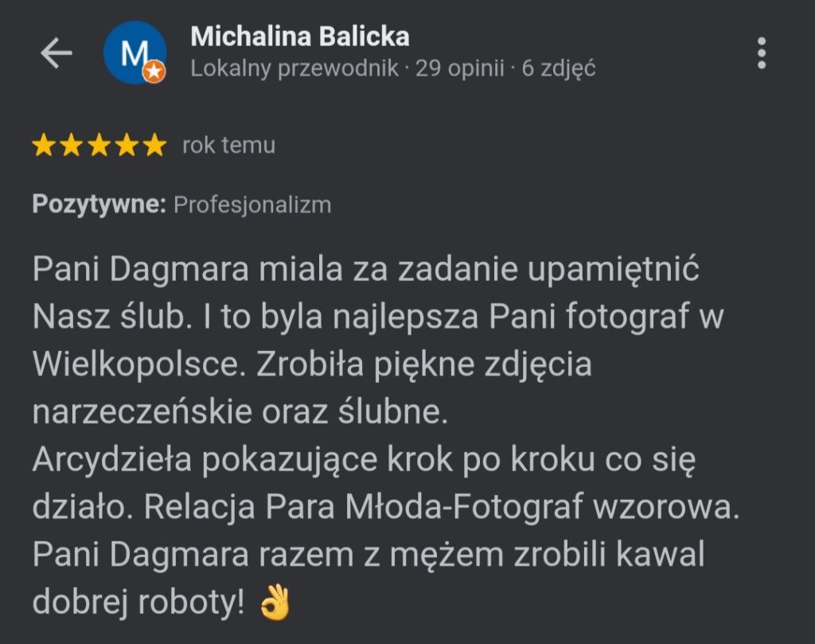
Task: Click the fifth star of the rating
Action: pos(154,146)
